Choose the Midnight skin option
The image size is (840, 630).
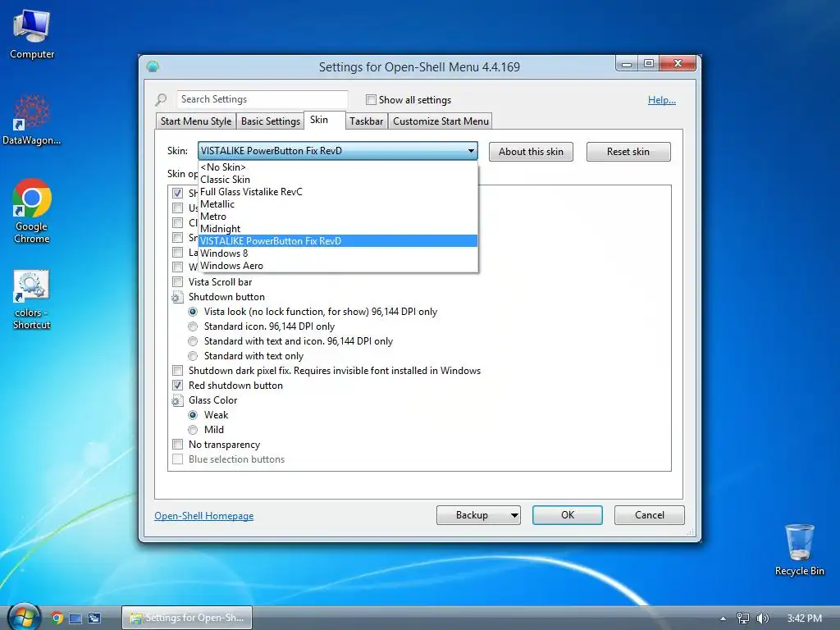coord(337,229)
